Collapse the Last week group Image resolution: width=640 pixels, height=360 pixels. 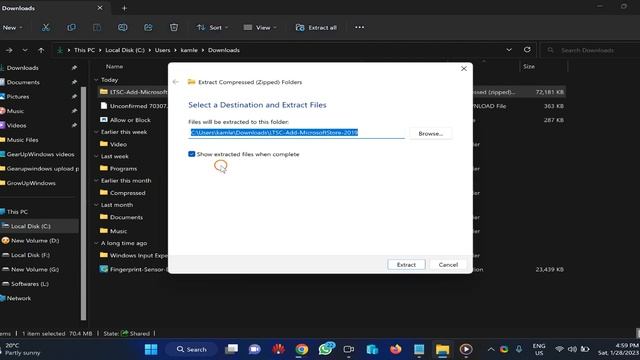click(96, 156)
